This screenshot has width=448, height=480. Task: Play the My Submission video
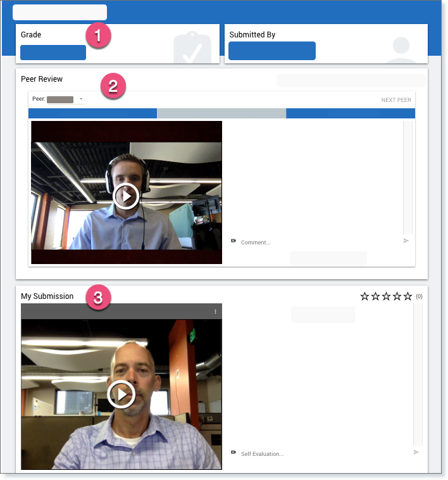[121, 394]
